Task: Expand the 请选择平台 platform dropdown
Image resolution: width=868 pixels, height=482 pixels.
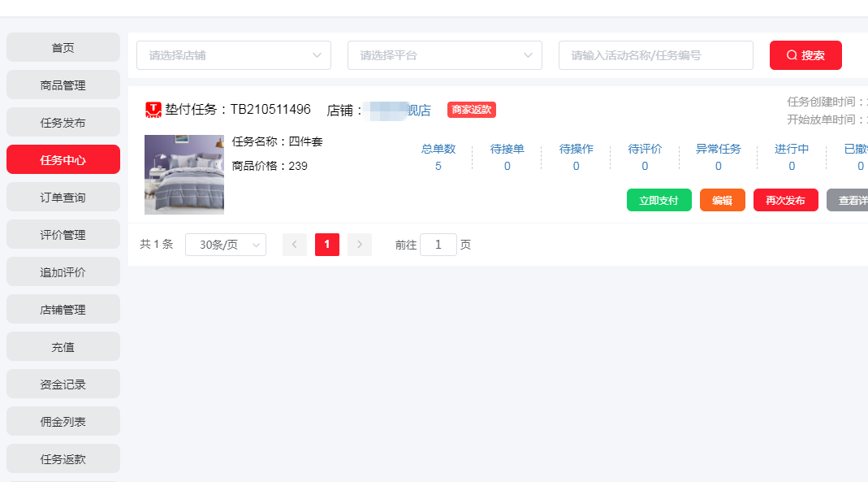Action: pos(445,55)
